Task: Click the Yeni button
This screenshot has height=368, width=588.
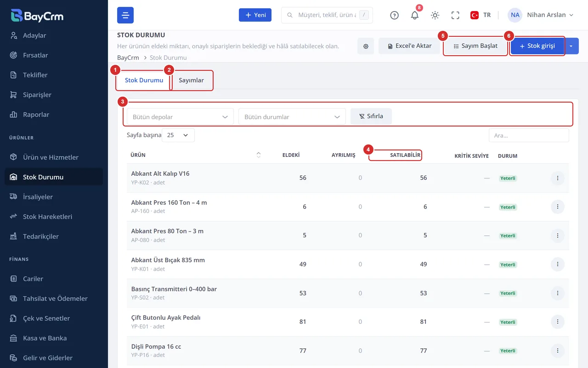Action: pos(255,15)
